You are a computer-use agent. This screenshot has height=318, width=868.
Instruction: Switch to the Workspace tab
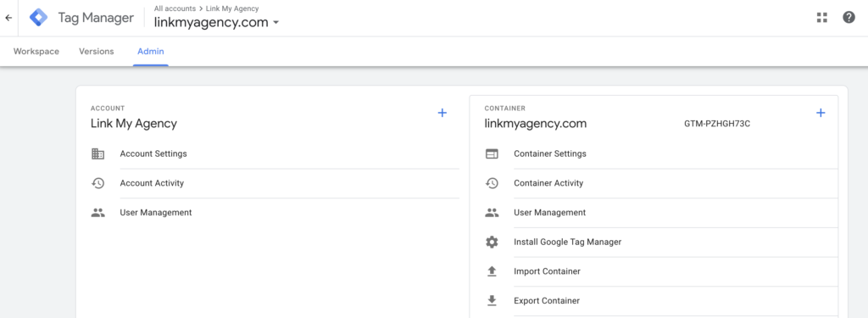pyautogui.click(x=36, y=52)
